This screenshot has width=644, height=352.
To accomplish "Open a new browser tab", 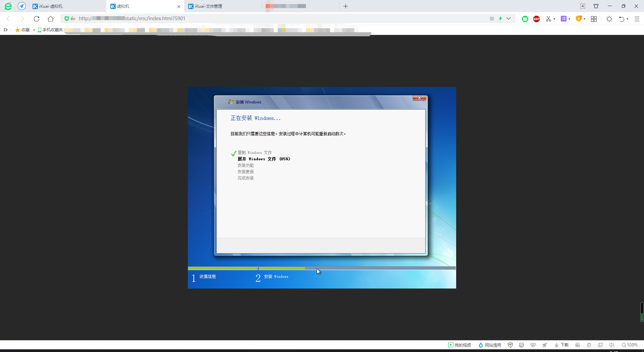I will tap(345, 6).
